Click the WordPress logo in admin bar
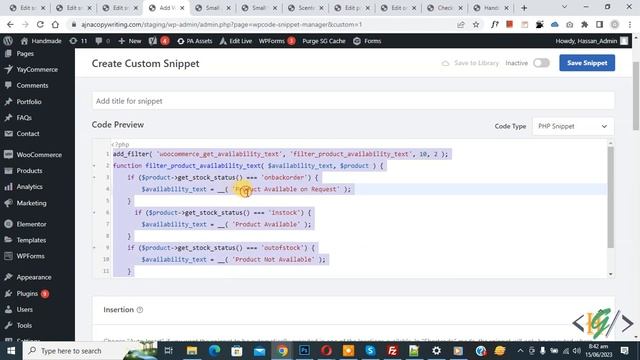The height and width of the screenshot is (360, 640). tap(8, 41)
